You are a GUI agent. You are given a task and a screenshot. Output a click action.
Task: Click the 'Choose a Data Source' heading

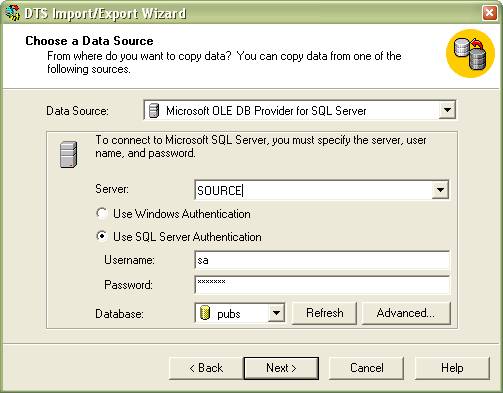[x=89, y=41]
